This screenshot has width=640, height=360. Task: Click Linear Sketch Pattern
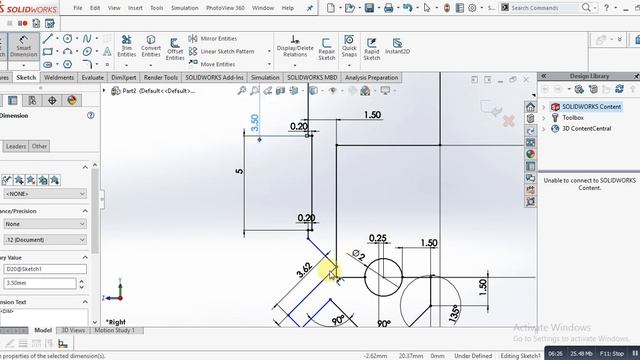pos(222,51)
